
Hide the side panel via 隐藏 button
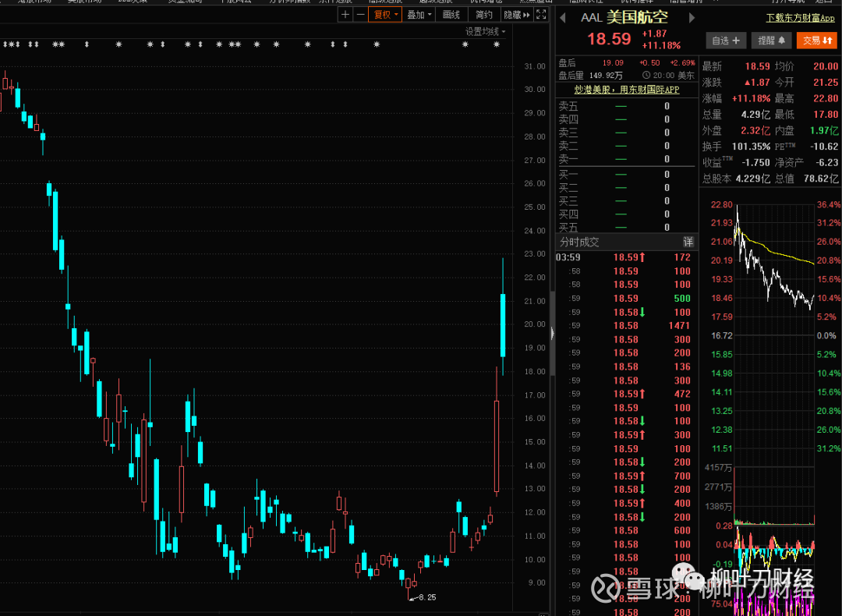click(x=517, y=15)
